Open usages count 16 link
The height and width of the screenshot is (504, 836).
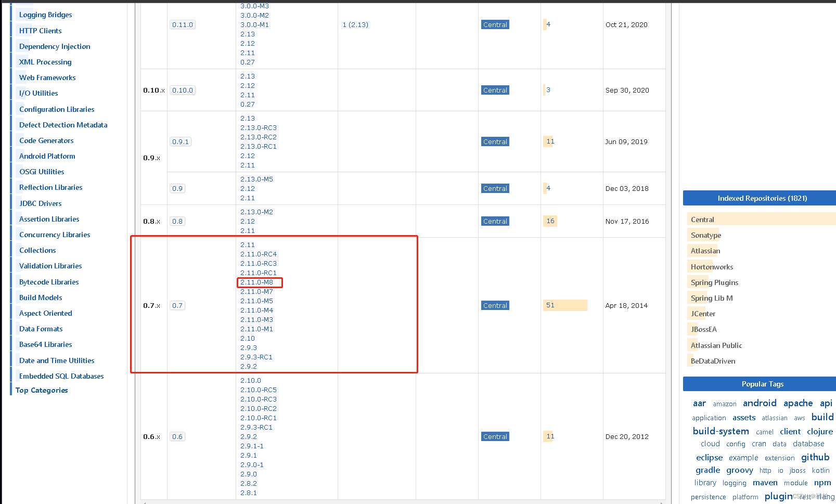click(550, 221)
